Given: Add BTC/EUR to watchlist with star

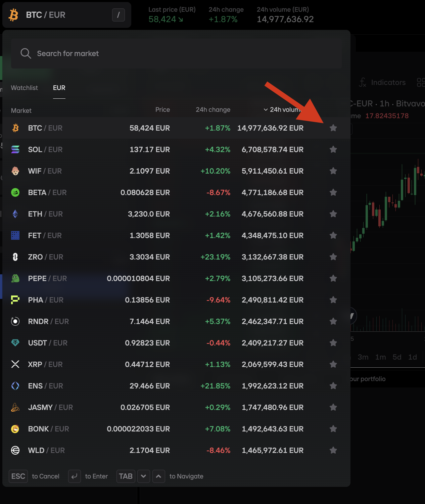Looking at the screenshot, I should coord(333,128).
